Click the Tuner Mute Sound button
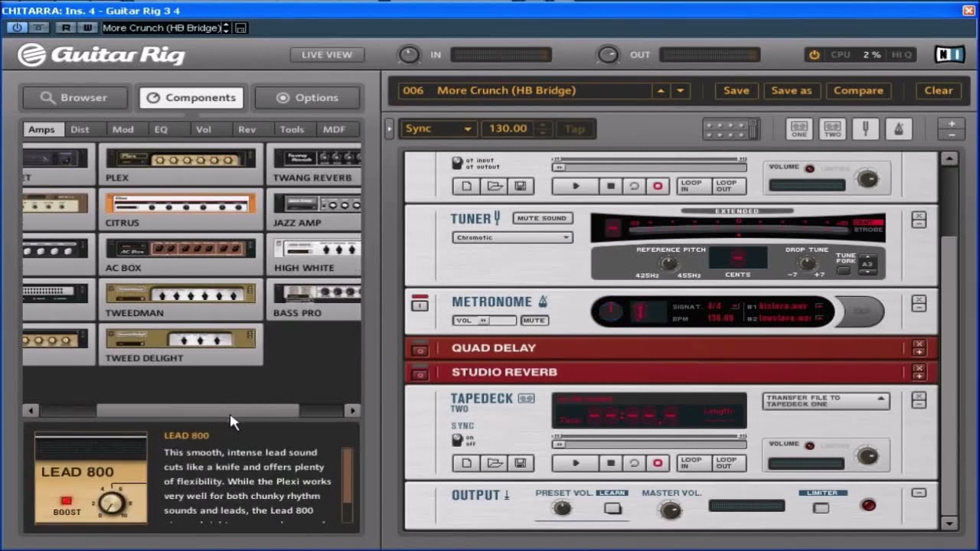 click(541, 218)
